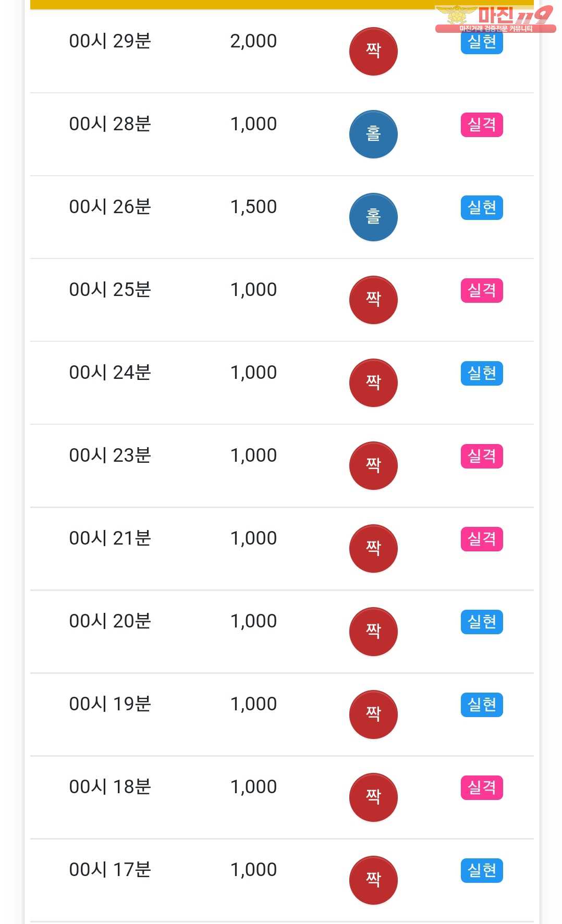The height and width of the screenshot is (924, 562).
Task: Click the red 짝 circle at 00시 29분
Action: 373,51
